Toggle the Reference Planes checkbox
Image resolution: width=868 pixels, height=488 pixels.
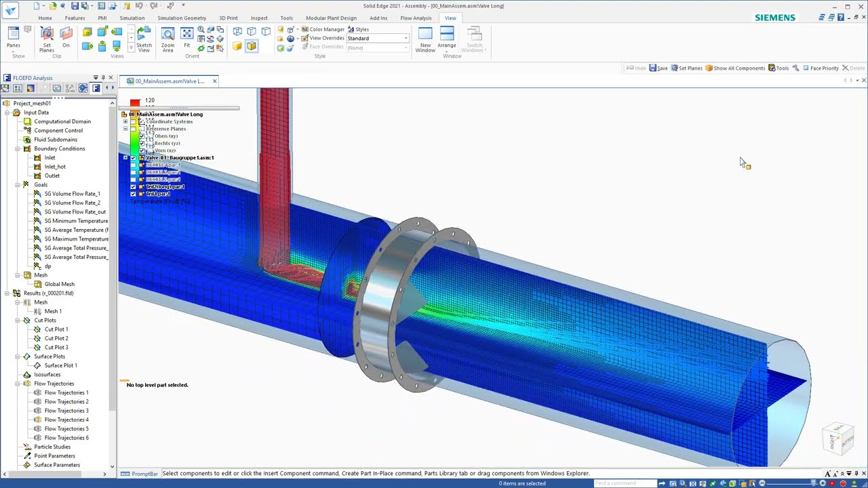click(133, 129)
